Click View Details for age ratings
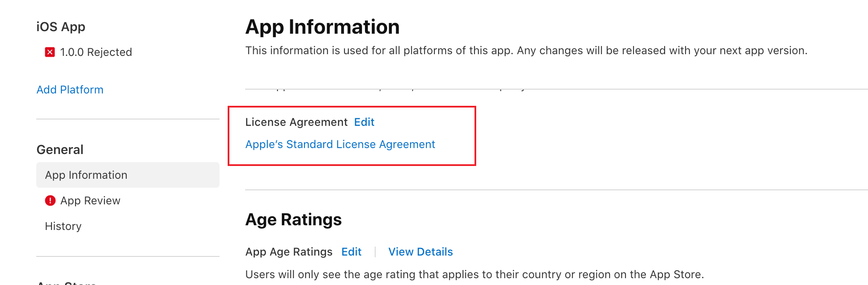 pyautogui.click(x=420, y=252)
